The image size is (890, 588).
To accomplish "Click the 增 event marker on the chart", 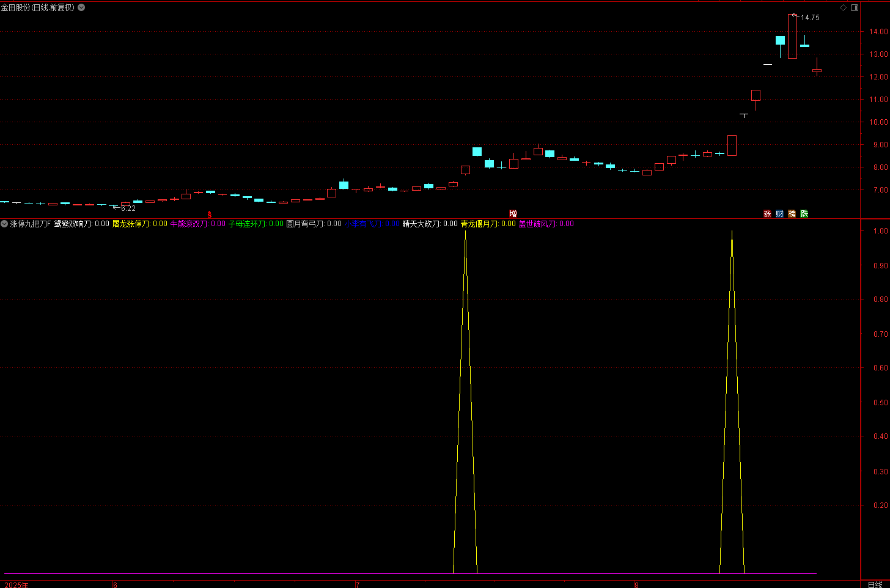I will [513, 213].
